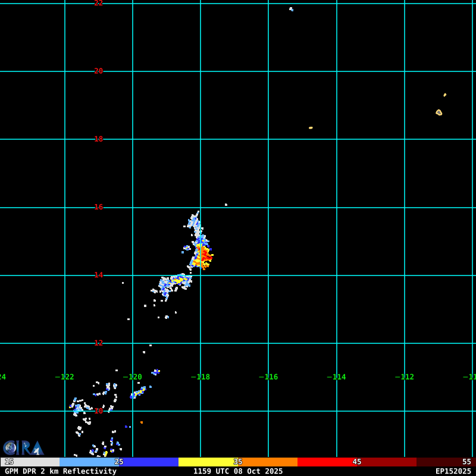Click the GPM DPR 2 km Reflectivity title
476x476 pixels.
(61, 471)
